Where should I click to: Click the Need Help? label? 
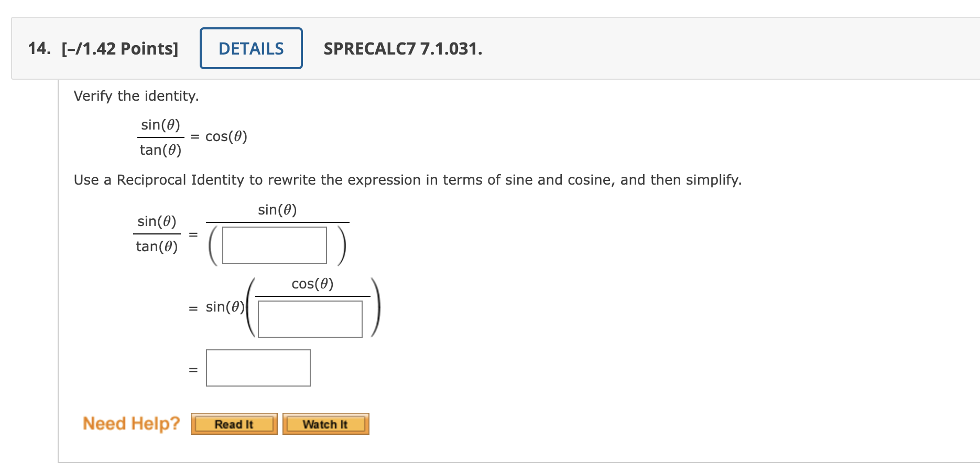coord(131,423)
